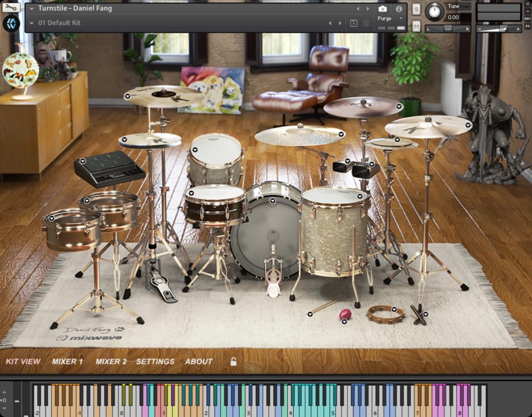Load next snapshot beside 01 Default Kit
Screen dimensions: 532x417
pos(340,23)
